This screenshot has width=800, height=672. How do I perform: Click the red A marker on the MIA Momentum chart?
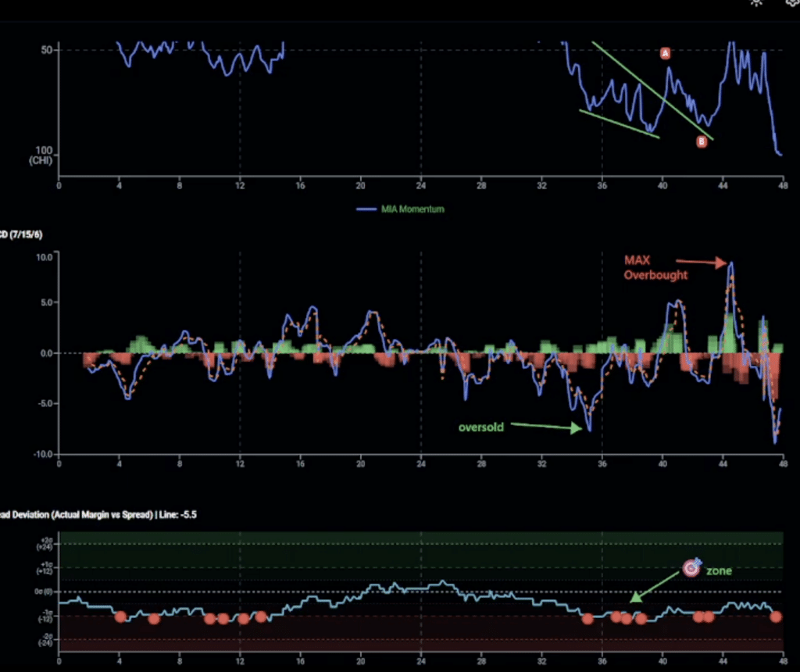pos(665,52)
